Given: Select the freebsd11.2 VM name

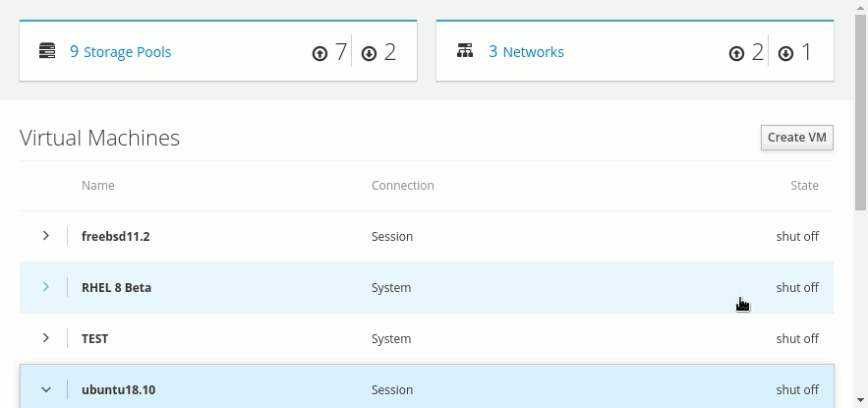Looking at the screenshot, I should 115,237.
